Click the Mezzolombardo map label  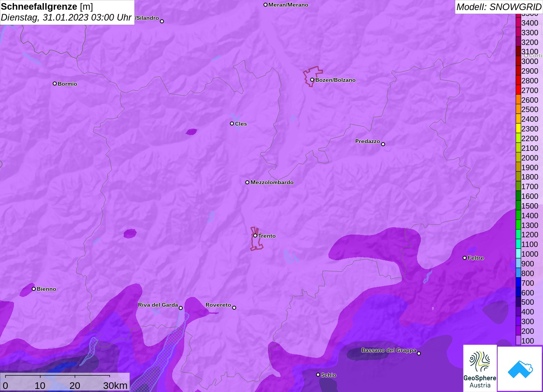[x=272, y=182]
